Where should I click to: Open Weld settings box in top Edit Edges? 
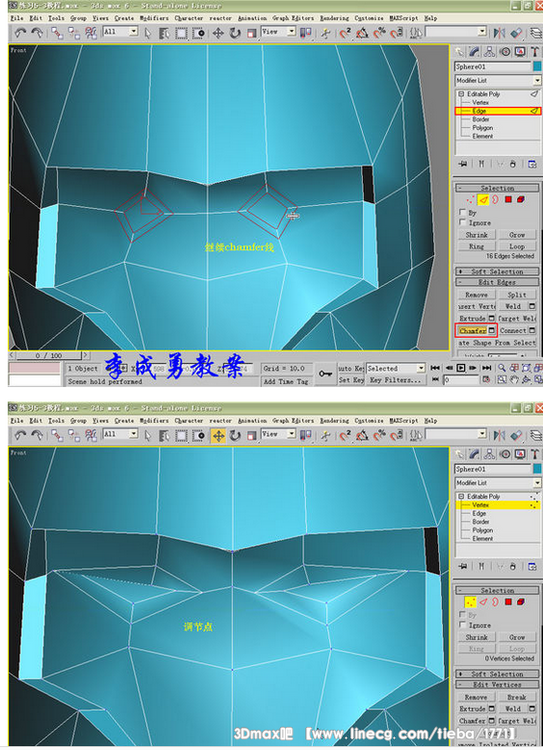(x=532, y=306)
